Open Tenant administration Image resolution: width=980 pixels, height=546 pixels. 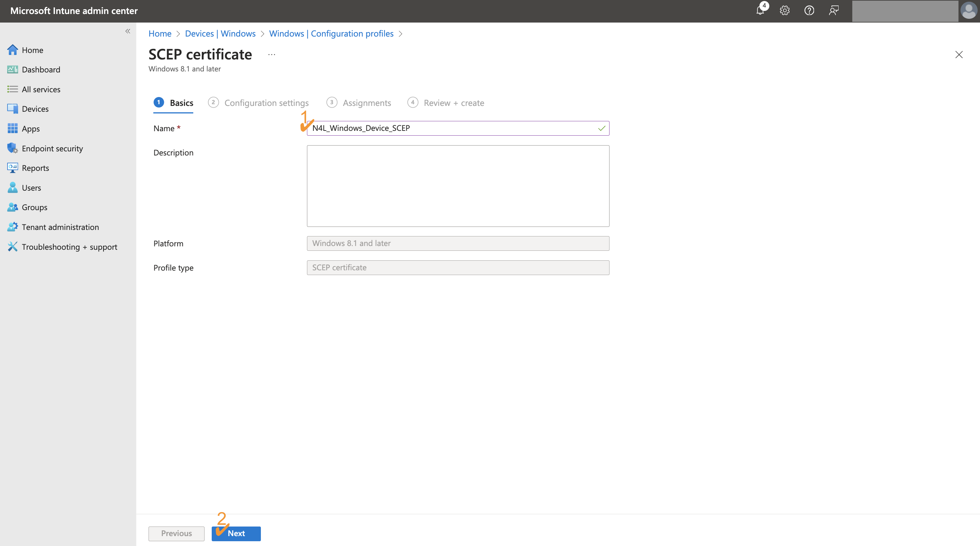pos(60,227)
